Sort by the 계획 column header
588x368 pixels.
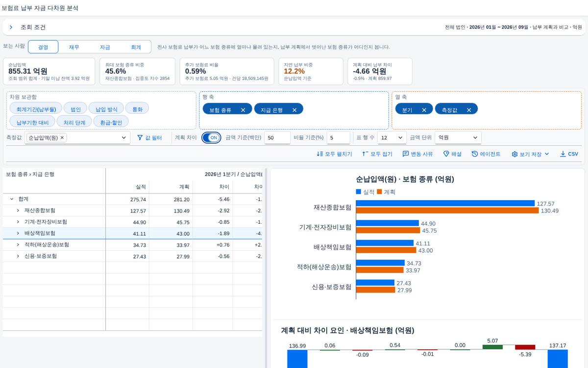pos(171,187)
